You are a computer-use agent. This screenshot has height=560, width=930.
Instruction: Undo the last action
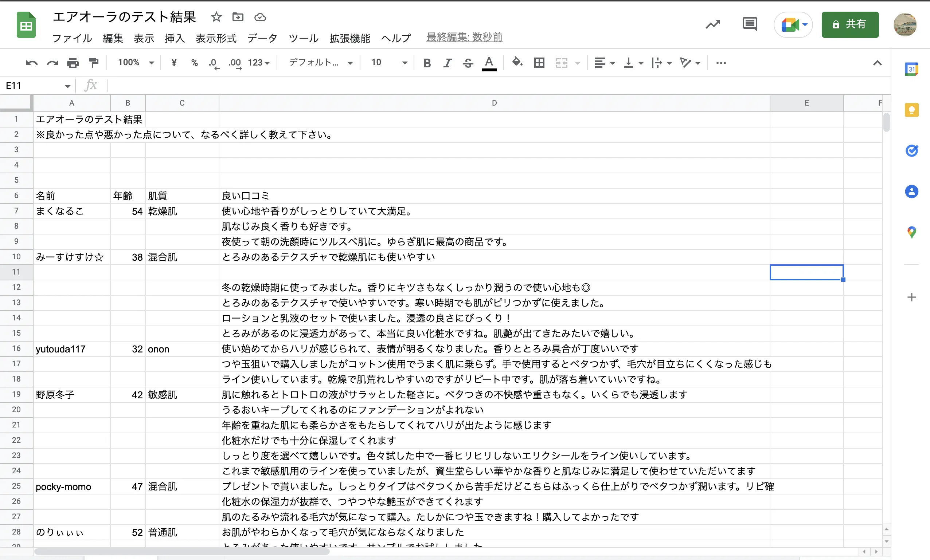pos(31,63)
